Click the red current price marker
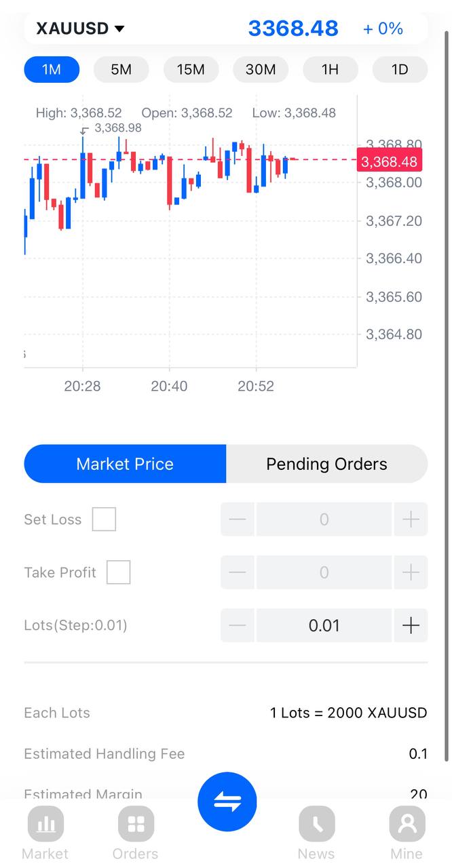 coord(389,161)
